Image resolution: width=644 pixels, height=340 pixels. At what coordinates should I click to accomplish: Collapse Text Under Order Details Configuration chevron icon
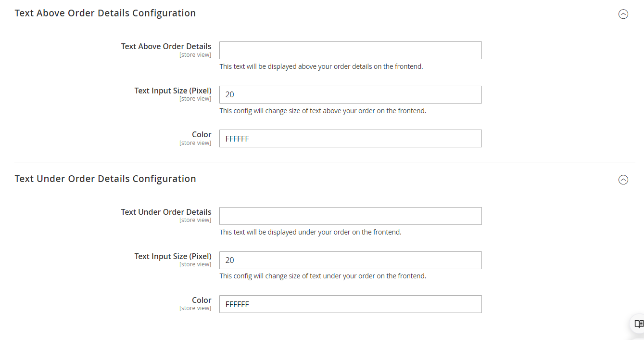pyautogui.click(x=623, y=180)
